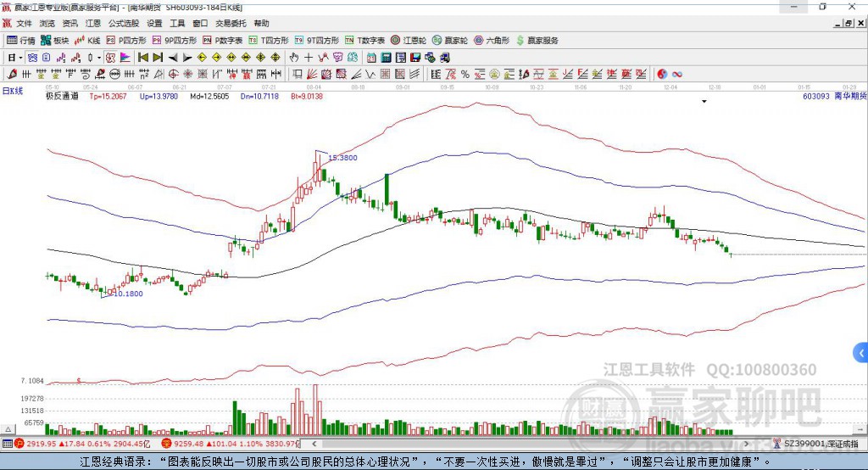
Task: Open the 浏览 menu
Action: click(47, 23)
